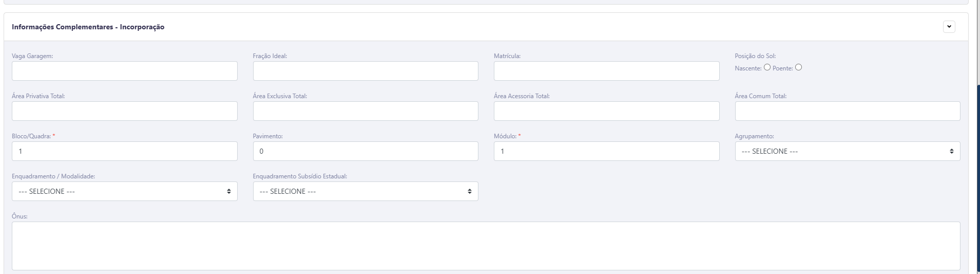Select the Pavimento field with value 0
This screenshot has height=274, width=980.
[365, 151]
